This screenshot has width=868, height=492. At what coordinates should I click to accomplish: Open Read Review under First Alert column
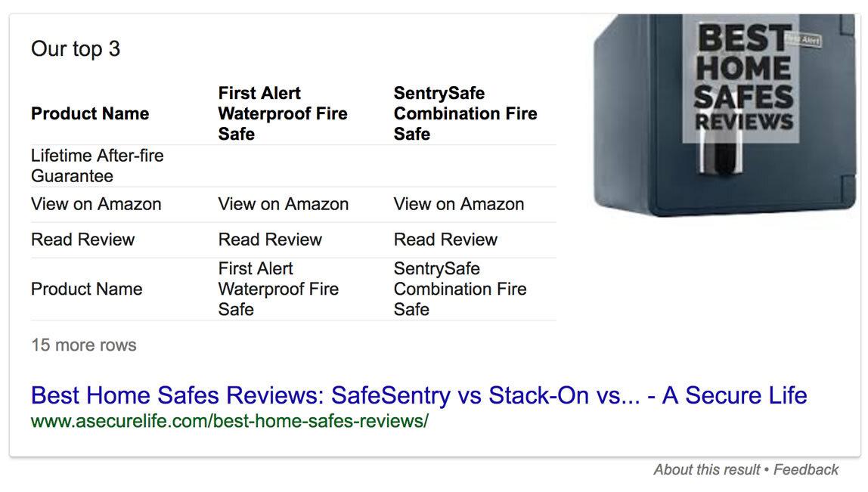270,240
